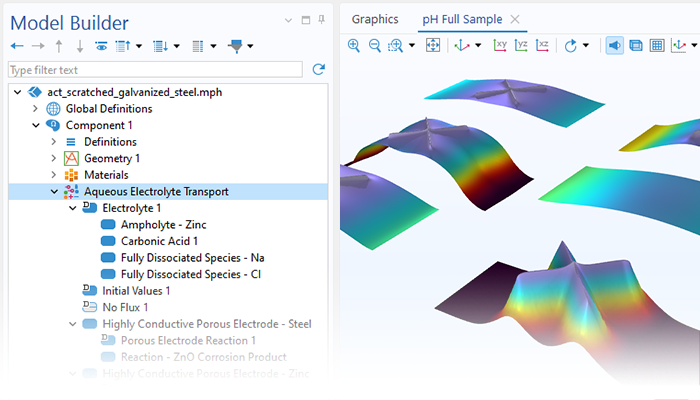
Task: Click the Type filter text field
Action: pos(154,70)
